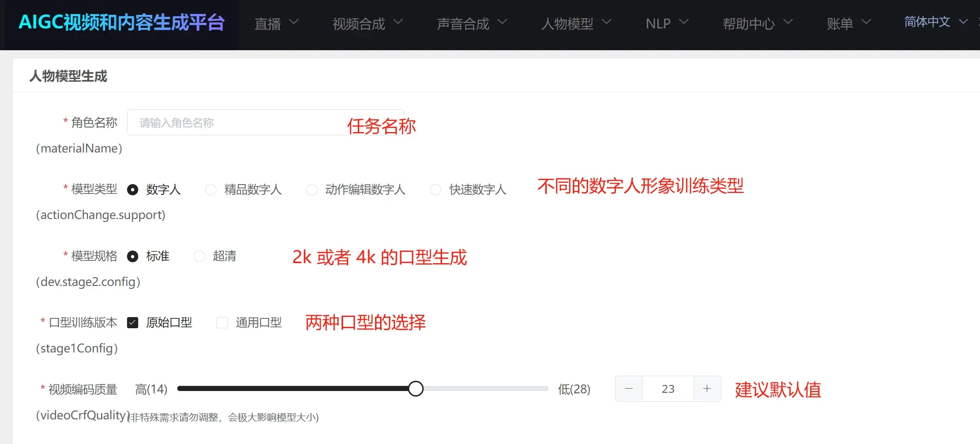Open the 人物模型 menu
Image resolution: width=980 pixels, height=444 pixels.
[x=576, y=23]
